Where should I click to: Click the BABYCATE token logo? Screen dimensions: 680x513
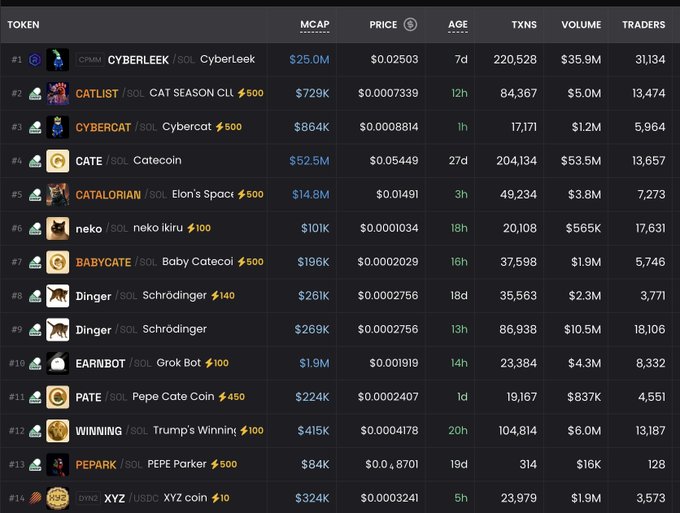tap(57, 262)
